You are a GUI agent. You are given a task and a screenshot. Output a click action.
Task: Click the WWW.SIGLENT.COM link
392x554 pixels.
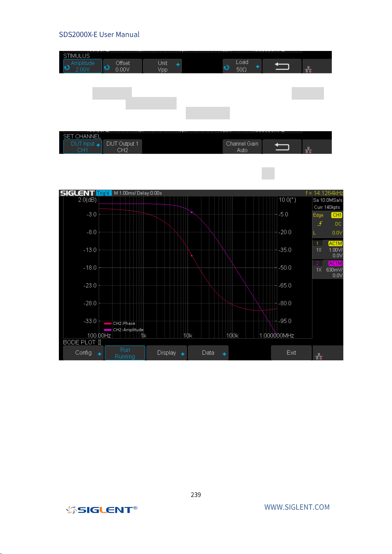(297, 507)
